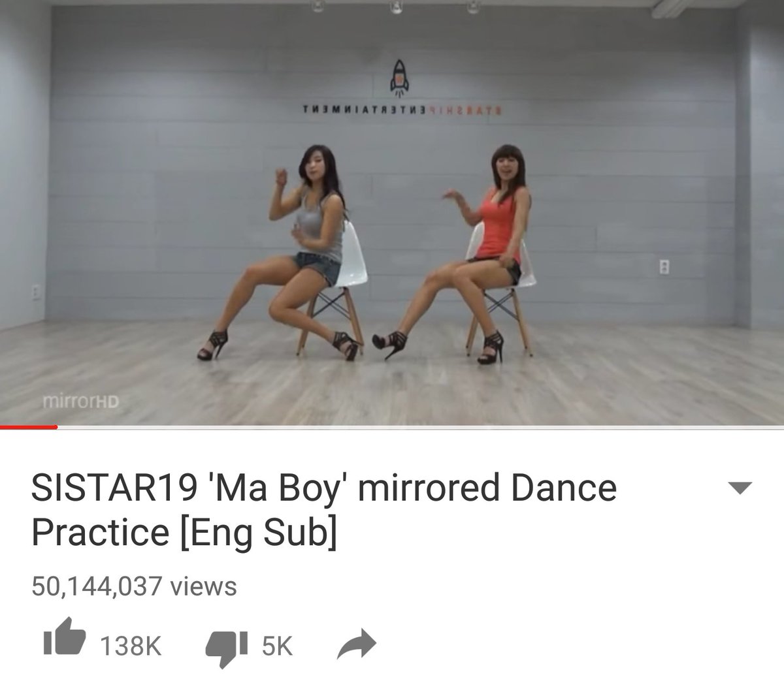This screenshot has width=784, height=696.
Task: Click the SISTAR19 'Ma Boy' video title
Action: pyautogui.click(x=324, y=509)
